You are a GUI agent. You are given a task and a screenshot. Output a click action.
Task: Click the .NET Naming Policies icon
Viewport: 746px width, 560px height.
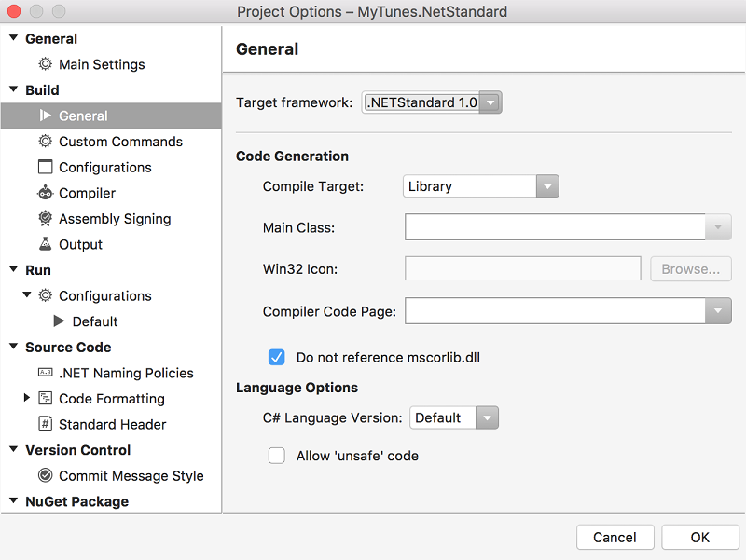pos(45,372)
